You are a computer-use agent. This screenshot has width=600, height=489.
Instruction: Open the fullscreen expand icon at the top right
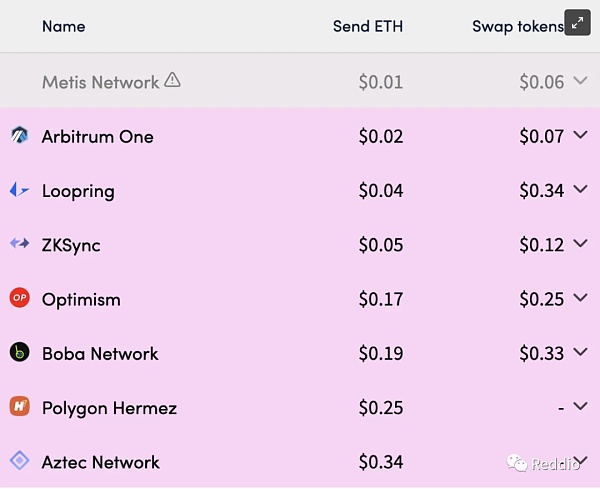click(x=577, y=23)
